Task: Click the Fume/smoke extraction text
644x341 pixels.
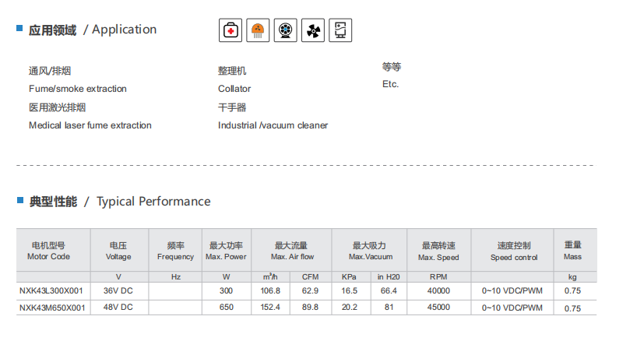Action: pos(78,89)
